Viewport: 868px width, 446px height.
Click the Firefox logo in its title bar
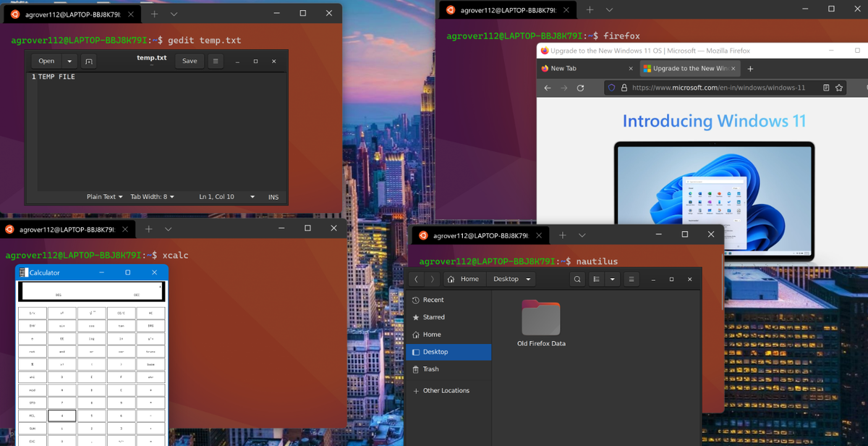click(x=545, y=51)
